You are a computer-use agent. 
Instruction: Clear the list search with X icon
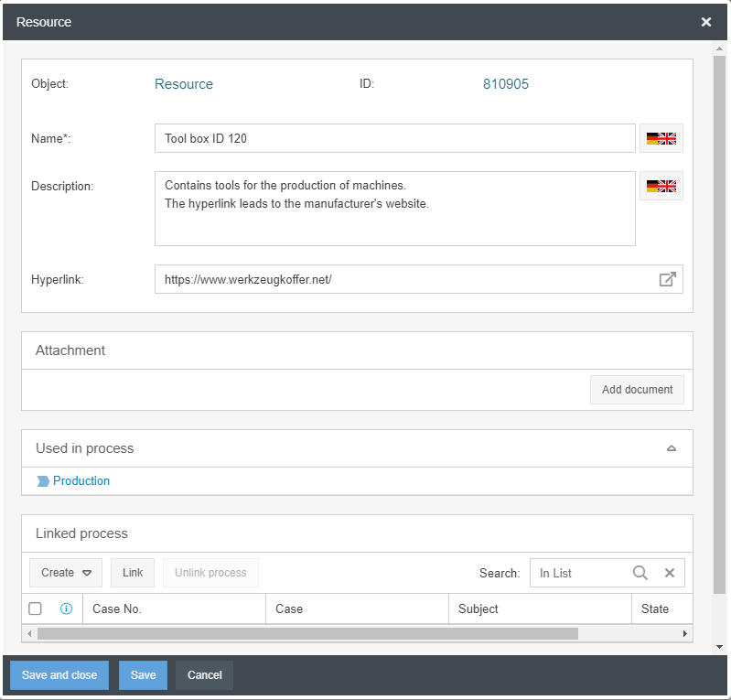click(670, 573)
